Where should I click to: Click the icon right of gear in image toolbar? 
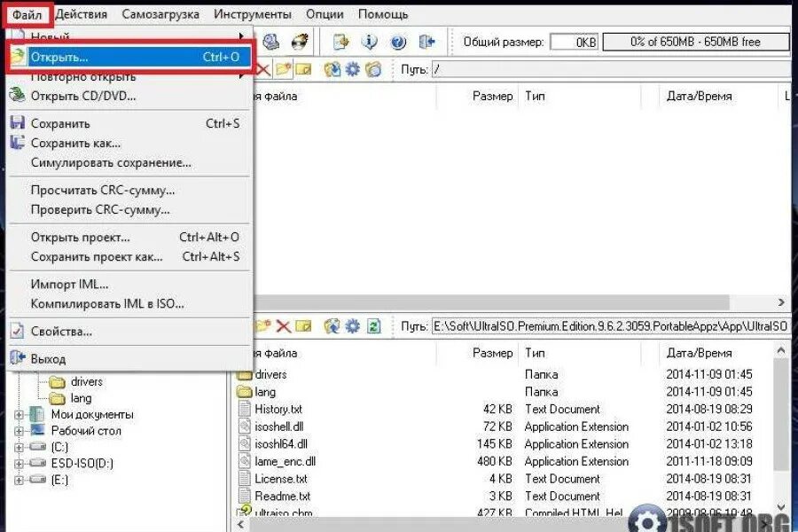[x=373, y=69]
